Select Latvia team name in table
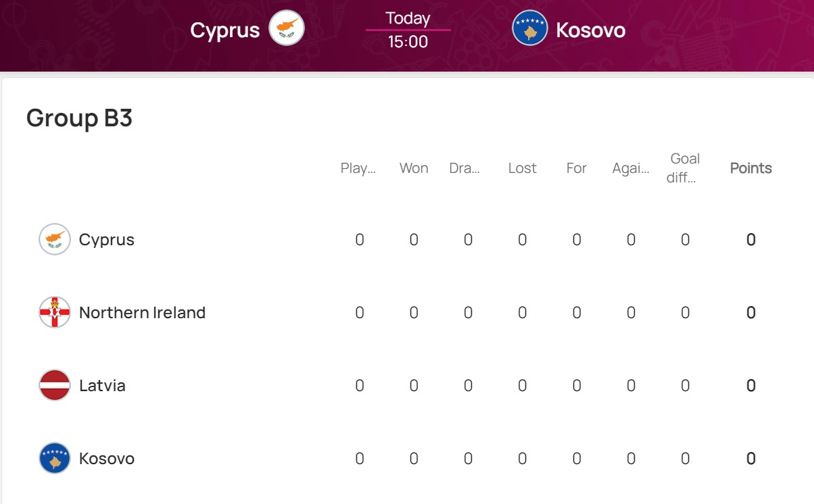 point(102,385)
